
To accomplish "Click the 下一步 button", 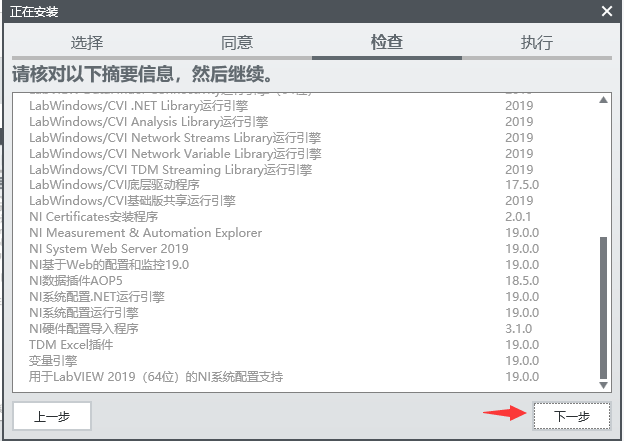I will tap(571, 416).
